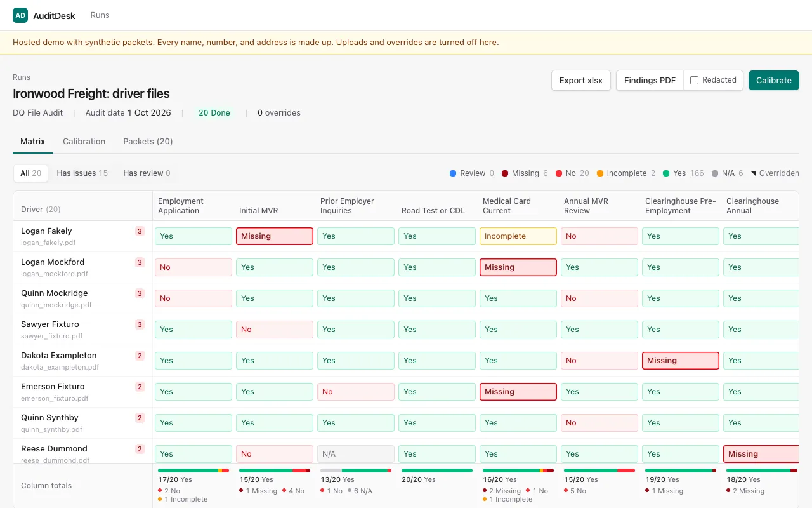This screenshot has height=508, width=812.
Task: Click Emerson Fixturo's issue count badge
Action: pyautogui.click(x=140, y=387)
